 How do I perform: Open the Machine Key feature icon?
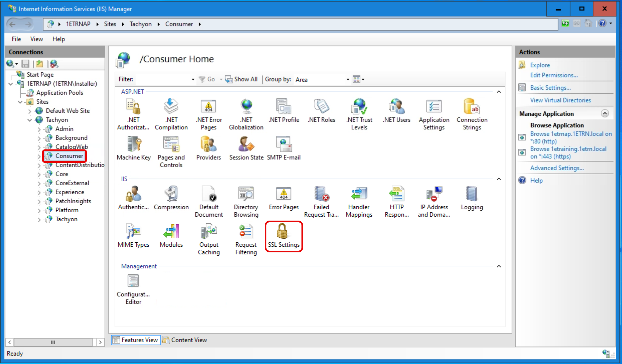pyautogui.click(x=134, y=149)
